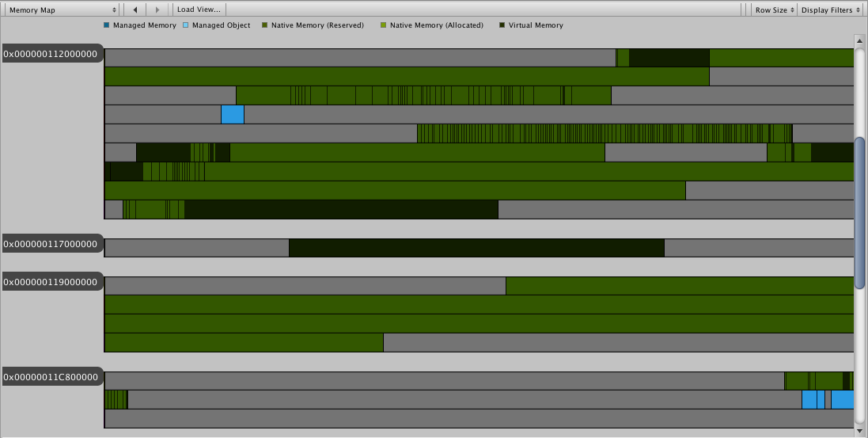Screen dimensions: 868x438
Task: Click the Native Memory (Allocated) legend swatch
Action: 384,25
